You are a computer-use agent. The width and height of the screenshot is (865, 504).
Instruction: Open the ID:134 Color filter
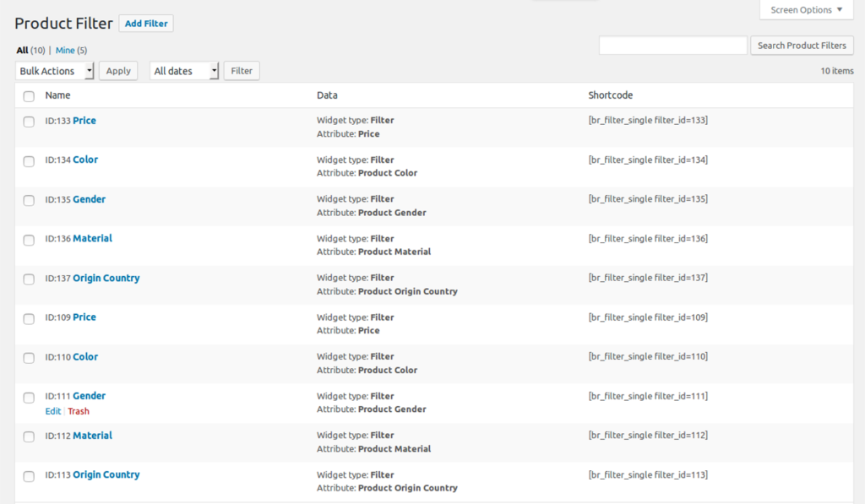click(x=85, y=160)
